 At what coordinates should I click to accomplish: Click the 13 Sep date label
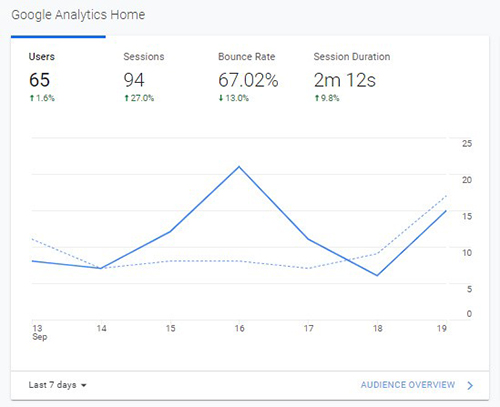[x=39, y=333]
